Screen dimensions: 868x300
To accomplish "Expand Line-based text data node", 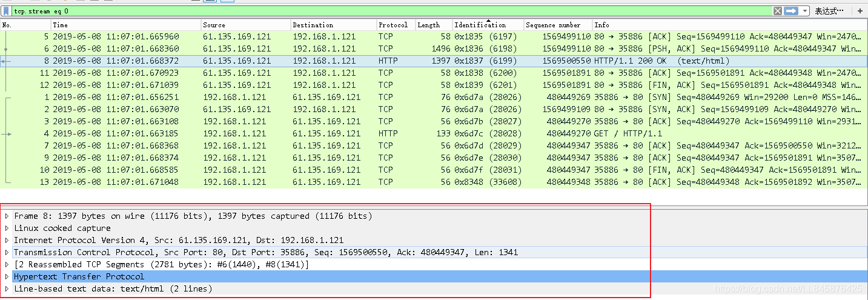I will (7, 289).
